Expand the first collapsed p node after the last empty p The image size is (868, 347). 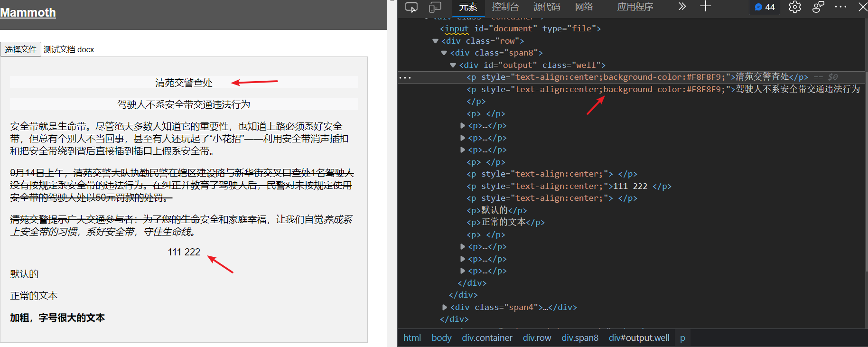(x=463, y=247)
